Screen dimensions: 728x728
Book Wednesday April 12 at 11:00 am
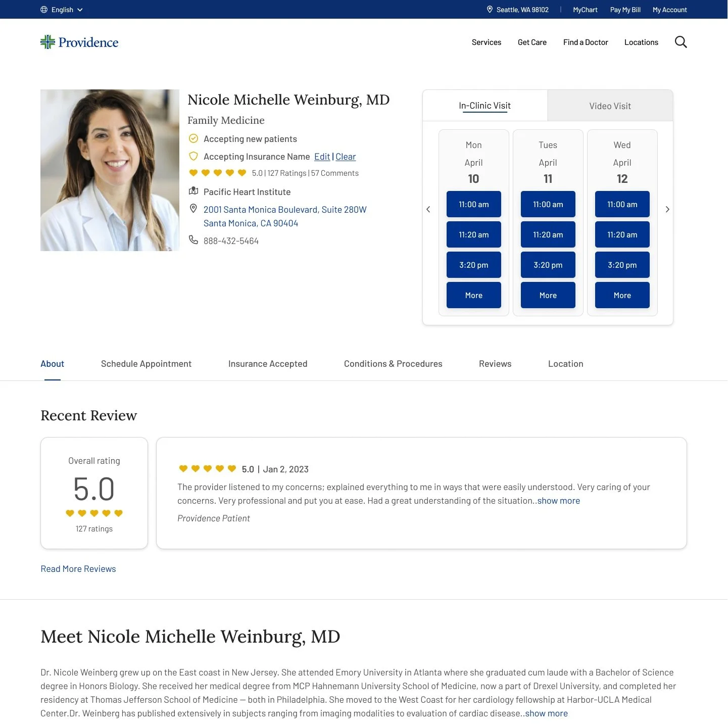point(622,204)
